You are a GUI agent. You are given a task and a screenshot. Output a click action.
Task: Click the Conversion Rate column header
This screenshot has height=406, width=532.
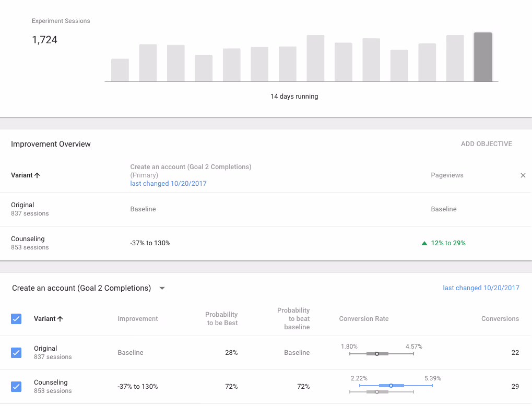(364, 319)
